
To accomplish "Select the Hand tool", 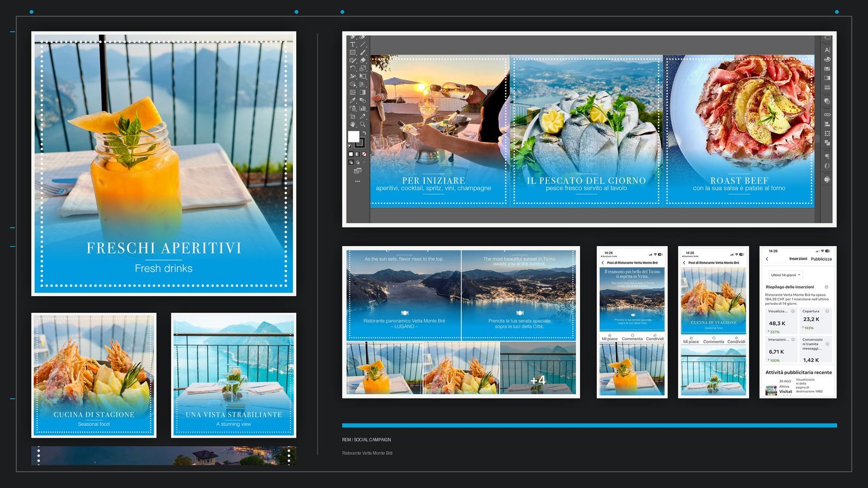I will click(x=353, y=124).
